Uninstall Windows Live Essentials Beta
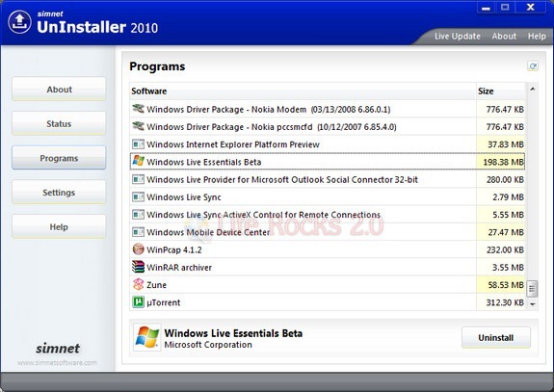Viewport: 554px width, 392px height. tap(495, 338)
